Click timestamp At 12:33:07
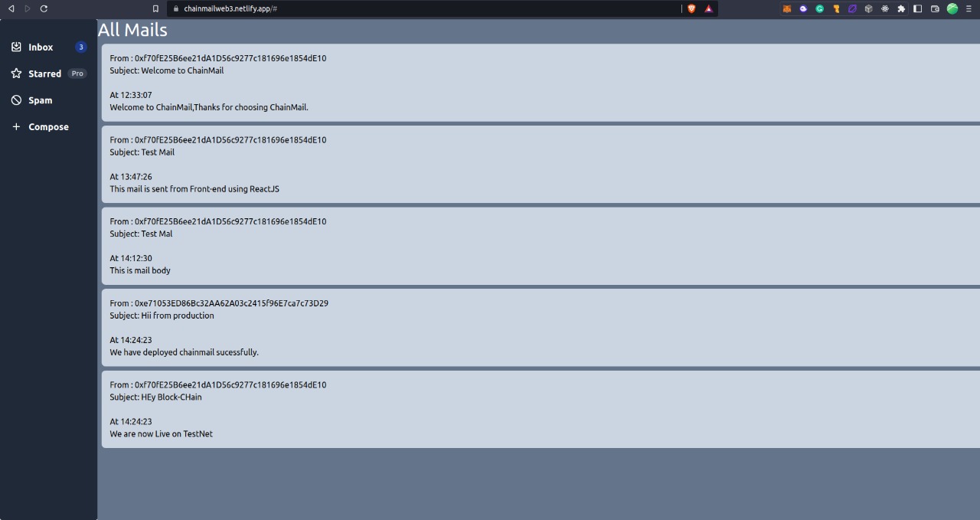 pyautogui.click(x=131, y=95)
